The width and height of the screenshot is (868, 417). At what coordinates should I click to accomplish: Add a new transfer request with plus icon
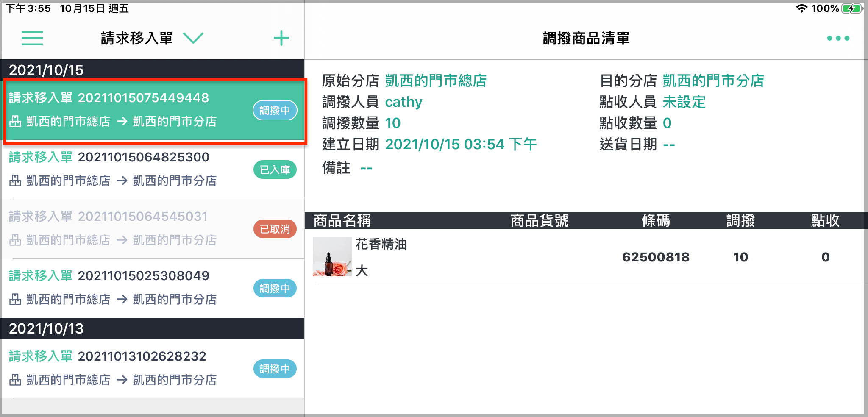(281, 38)
